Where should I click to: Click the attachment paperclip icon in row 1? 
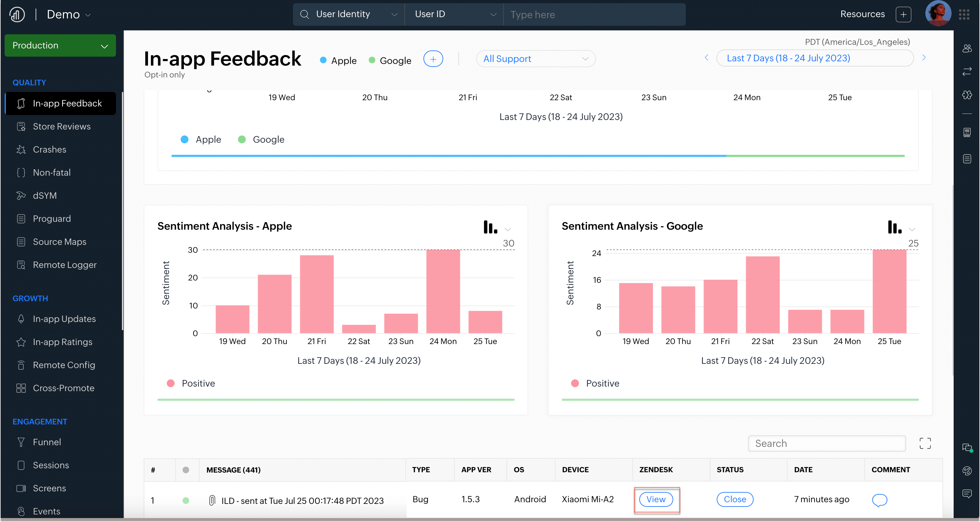212,500
